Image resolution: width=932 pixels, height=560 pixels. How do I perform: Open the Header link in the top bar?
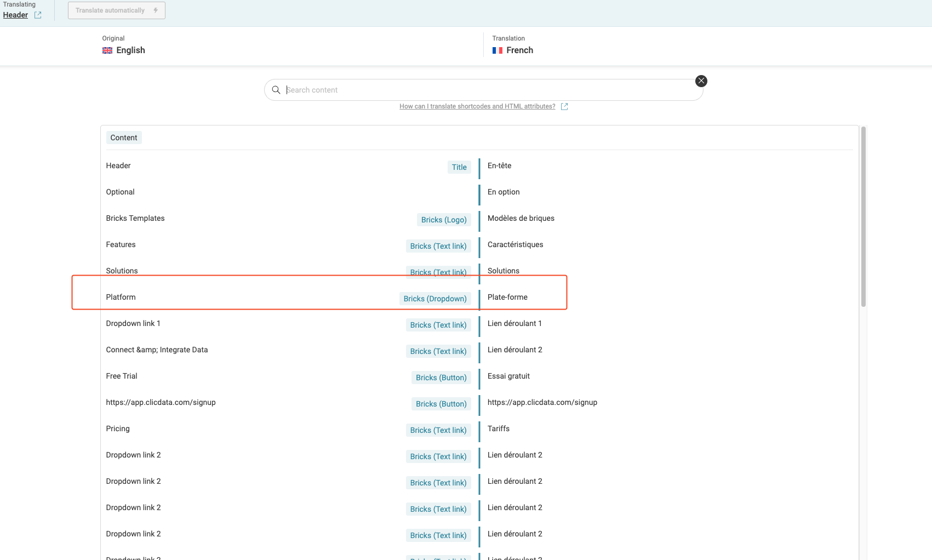tap(15, 15)
